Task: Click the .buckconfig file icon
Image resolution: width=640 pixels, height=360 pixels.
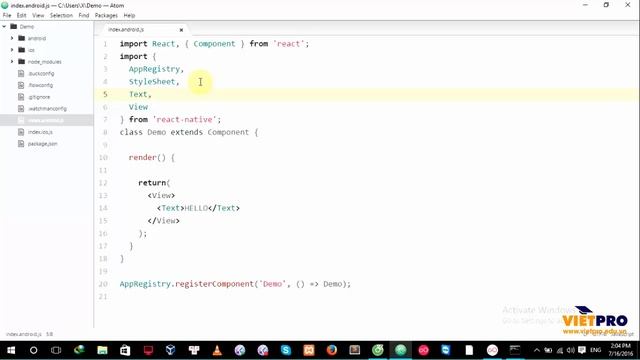Action: coord(21,73)
